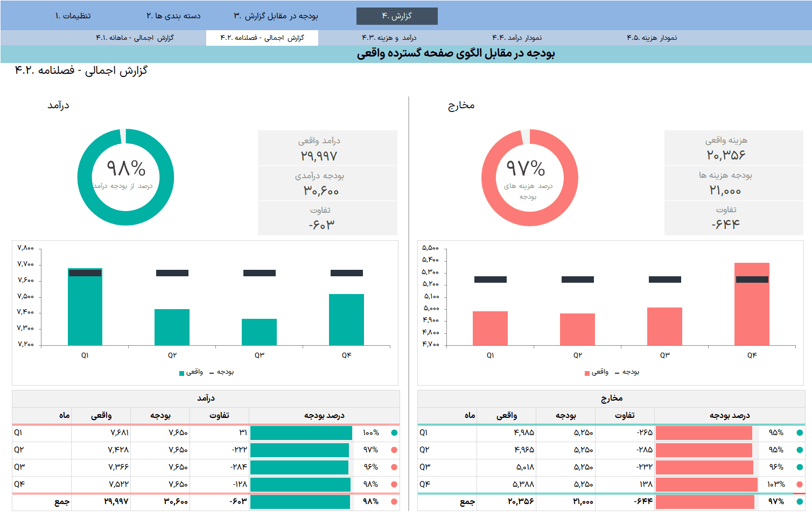Click the salmon ۹۷% expenses donut chart
Image resolution: width=812 pixels, height=517 pixels.
(x=530, y=178)
